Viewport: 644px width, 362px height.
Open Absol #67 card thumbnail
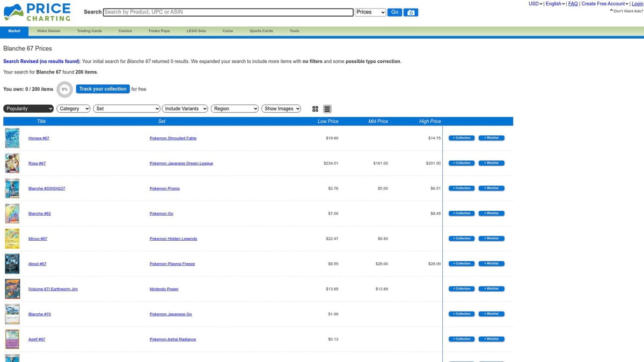(x=12, y=264)
